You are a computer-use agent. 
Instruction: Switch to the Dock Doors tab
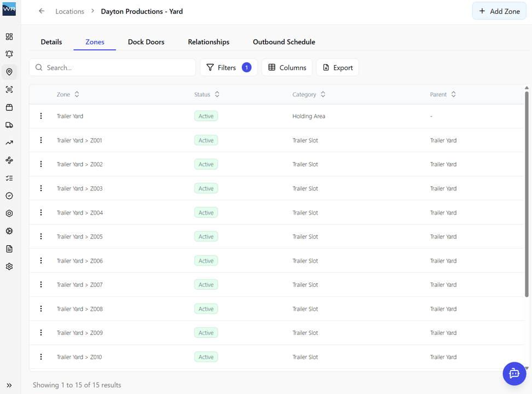(146, 42)
